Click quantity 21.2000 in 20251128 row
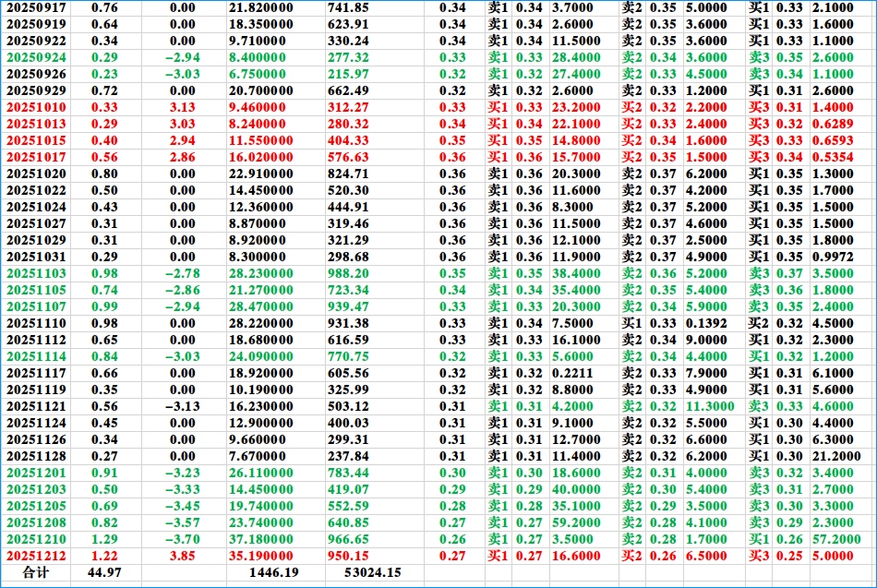The image size is (877, 588). coord(836,457)
